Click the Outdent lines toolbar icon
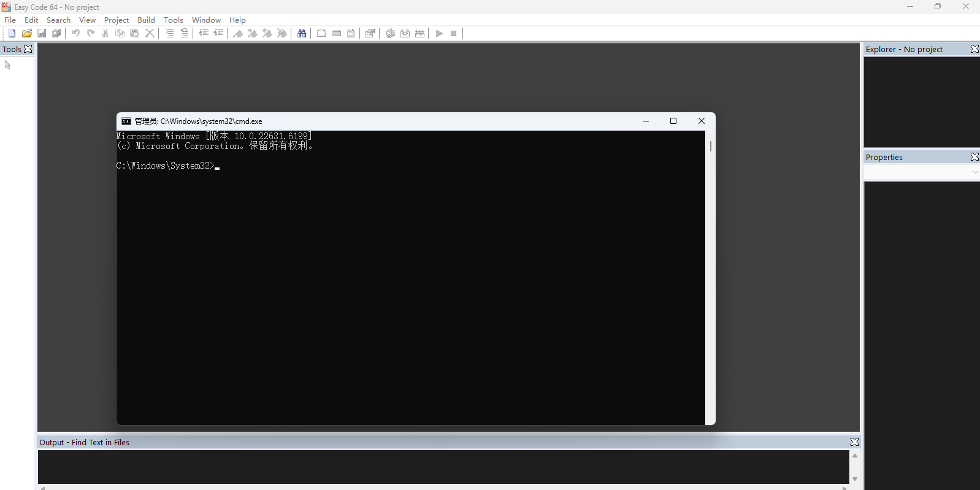This screenshot has height=490, width=980. click(x=218, y=33)
